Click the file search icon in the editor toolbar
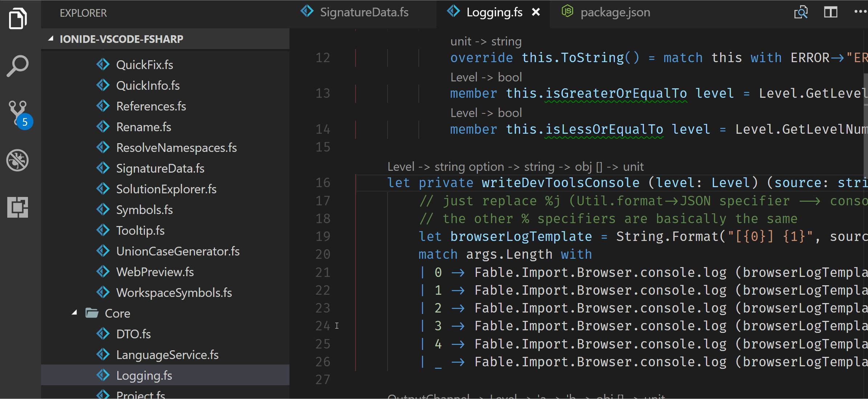Image resolution: width=868 pixels, height=399 pixels. pyautogui.click(x=801, y=12)
